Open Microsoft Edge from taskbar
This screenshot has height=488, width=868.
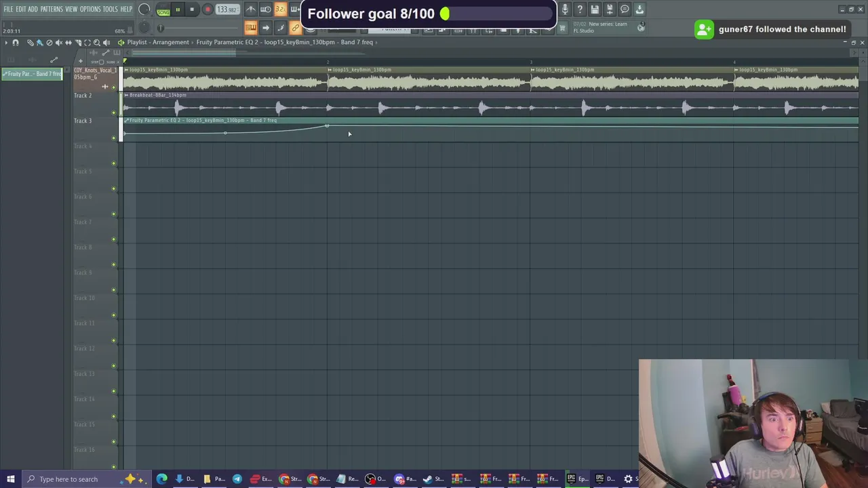pyautogui.click(x=161, y=479)
